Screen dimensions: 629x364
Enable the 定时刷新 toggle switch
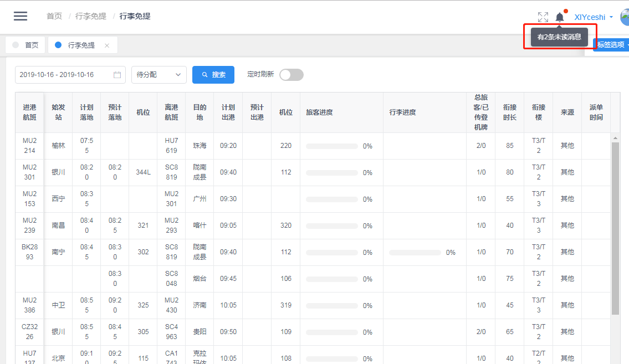point(292,75)
